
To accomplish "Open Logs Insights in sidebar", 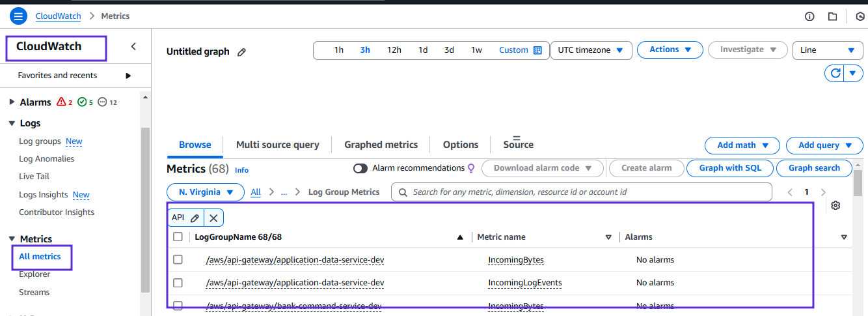I will 44,195.
